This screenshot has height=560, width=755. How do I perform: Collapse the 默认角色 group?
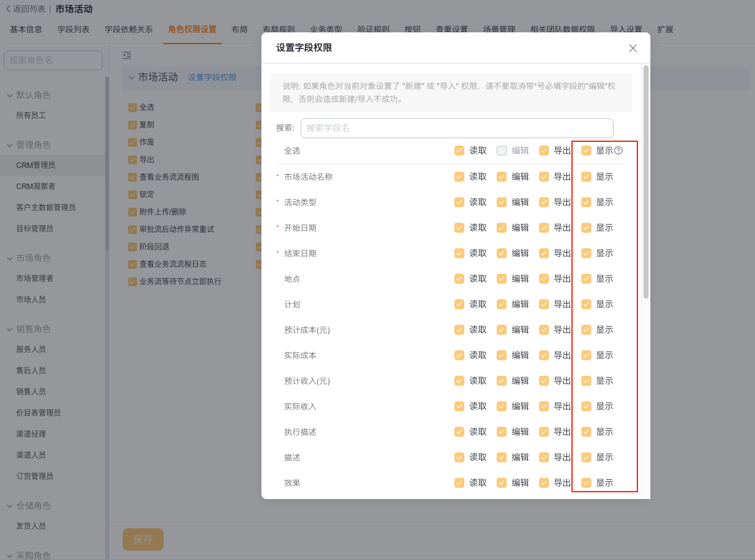point(10,95)
